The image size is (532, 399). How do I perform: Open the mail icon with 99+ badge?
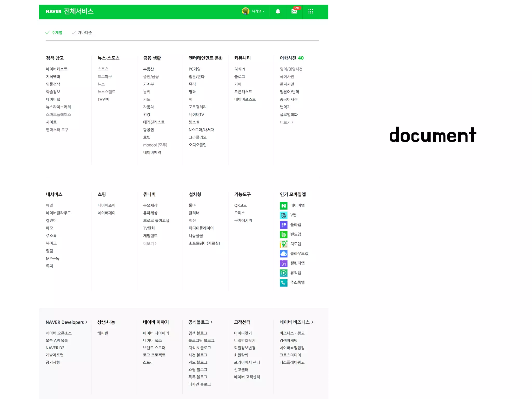coord(294,11)
